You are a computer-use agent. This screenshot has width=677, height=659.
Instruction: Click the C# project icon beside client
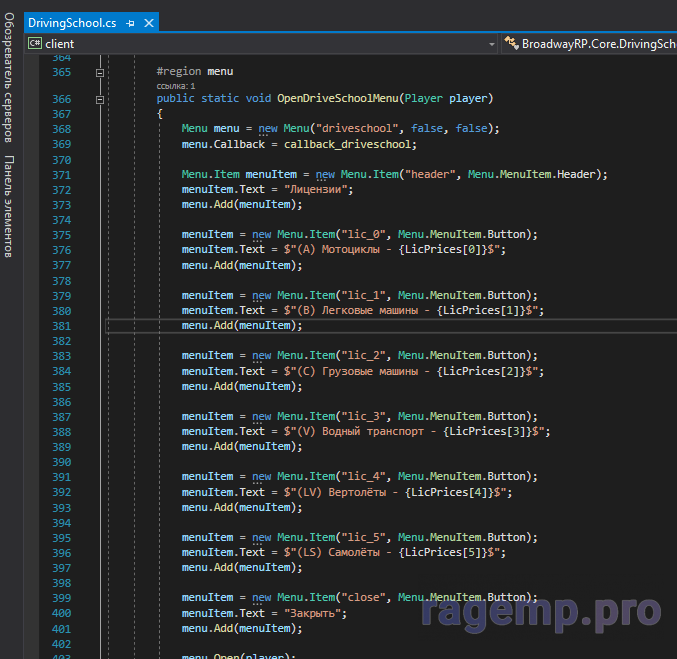35,44
